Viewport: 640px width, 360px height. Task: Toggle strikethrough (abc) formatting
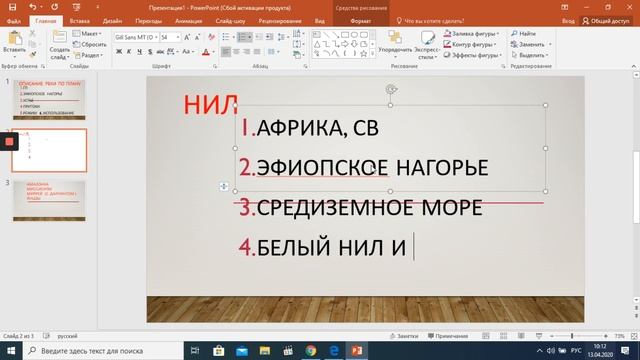pyautogui.click(x=160, y=51)
